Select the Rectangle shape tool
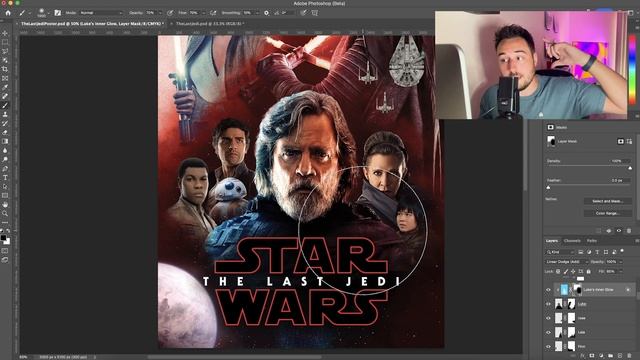This screenshot has width=640, height=360. (x=5, y=196)
